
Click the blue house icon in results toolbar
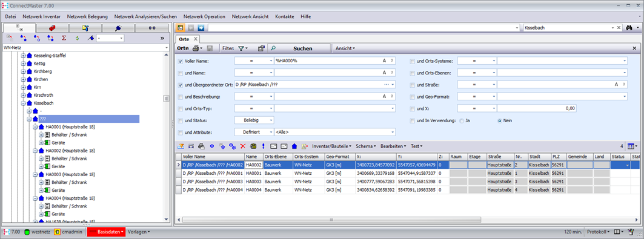[x=294, y=146]
